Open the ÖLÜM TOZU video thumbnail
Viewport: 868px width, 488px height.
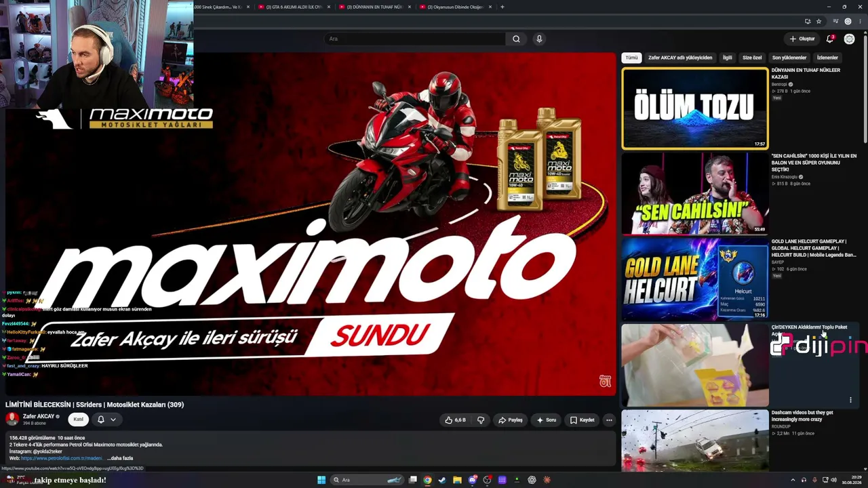click(695, 108)
